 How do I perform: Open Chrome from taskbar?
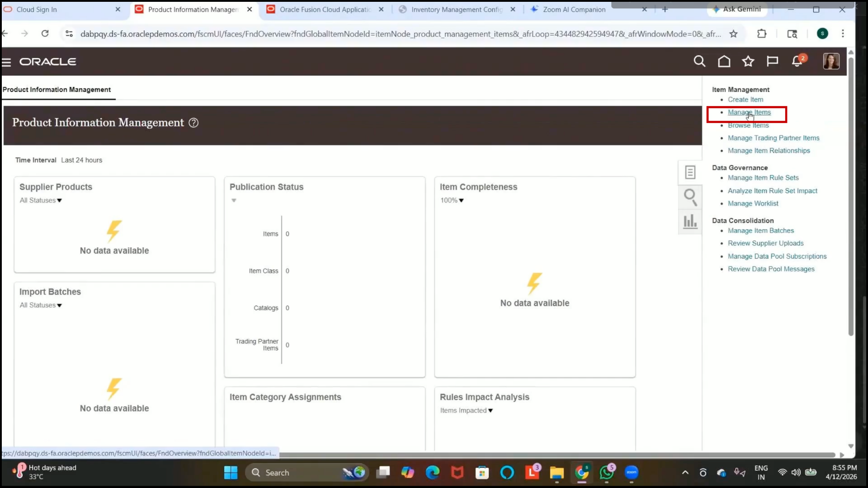582,473
